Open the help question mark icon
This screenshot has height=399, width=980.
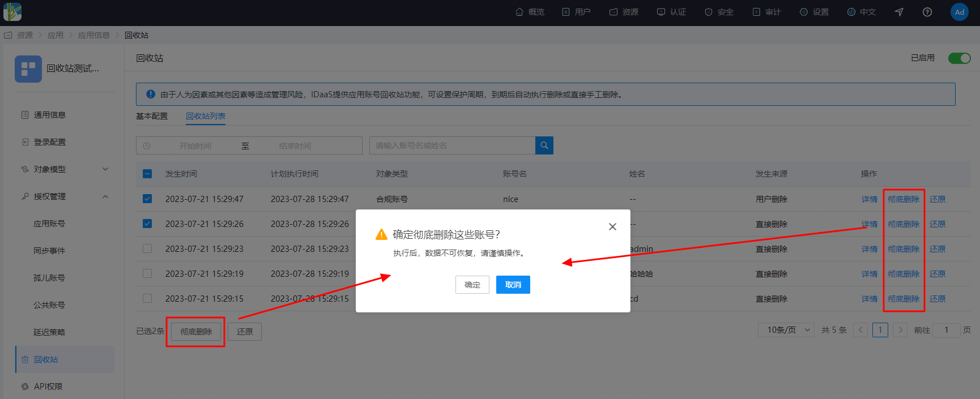pos(927,12)
